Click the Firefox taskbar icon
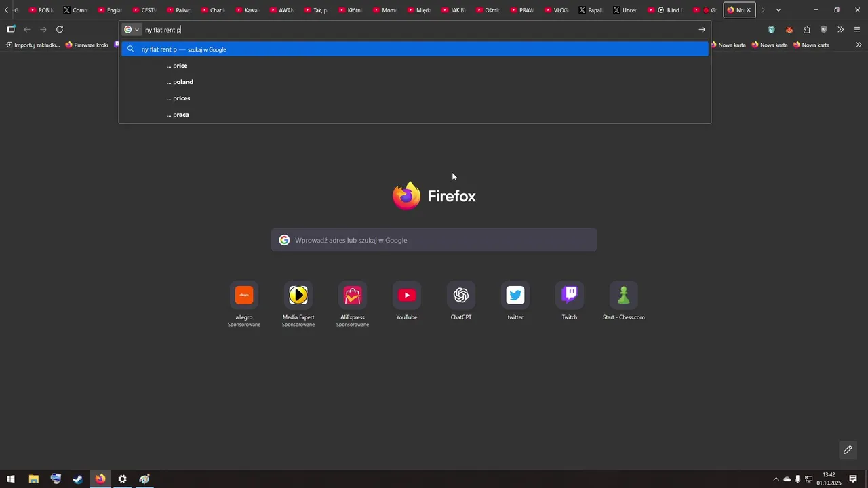The width and height of the screenshot is (868, 488). click(x=100, y=479)
